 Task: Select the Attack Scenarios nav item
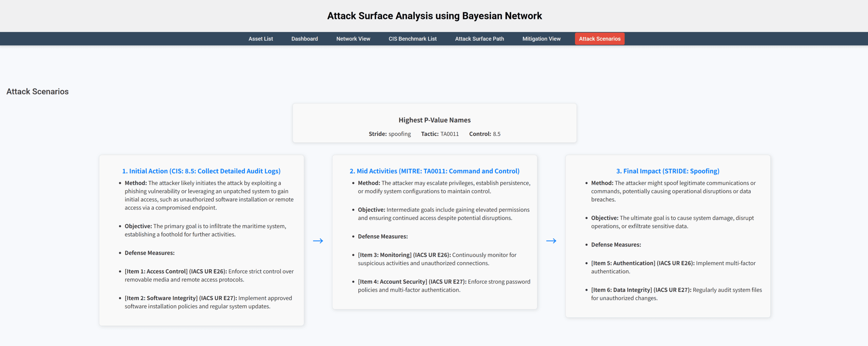(x=599, y=38)
